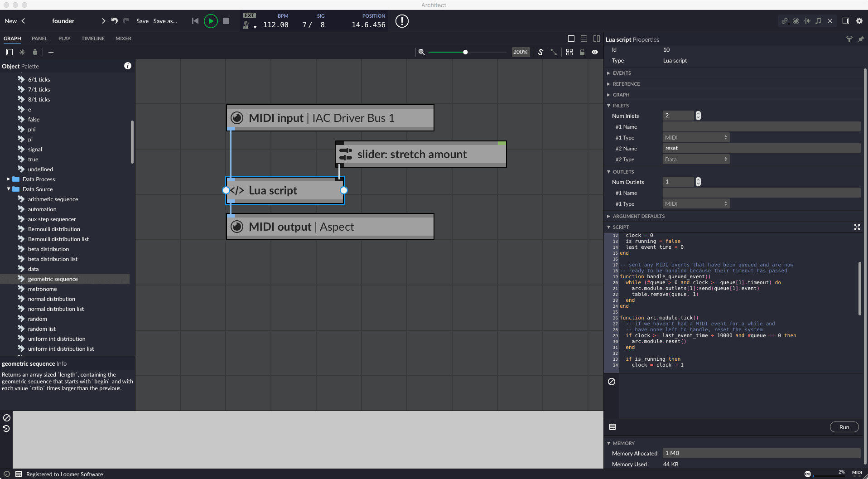Select vertical split layout icon
The image size is (868, 479).
(x=597, y=39)
